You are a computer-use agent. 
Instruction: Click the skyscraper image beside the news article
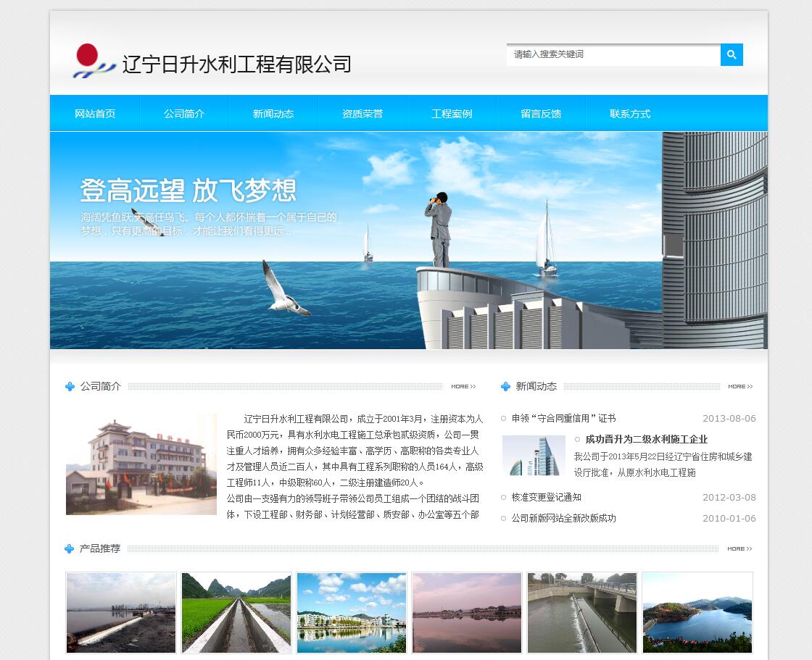point(534,456)
